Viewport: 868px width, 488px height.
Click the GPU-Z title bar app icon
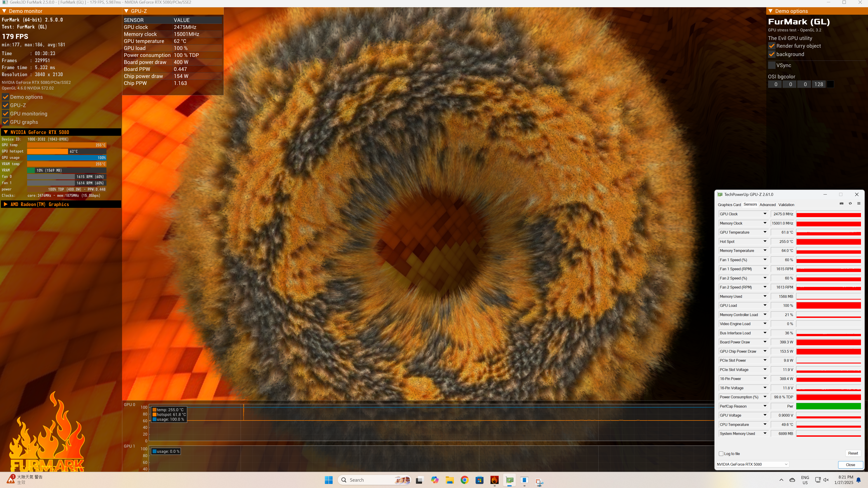[720, 194]
